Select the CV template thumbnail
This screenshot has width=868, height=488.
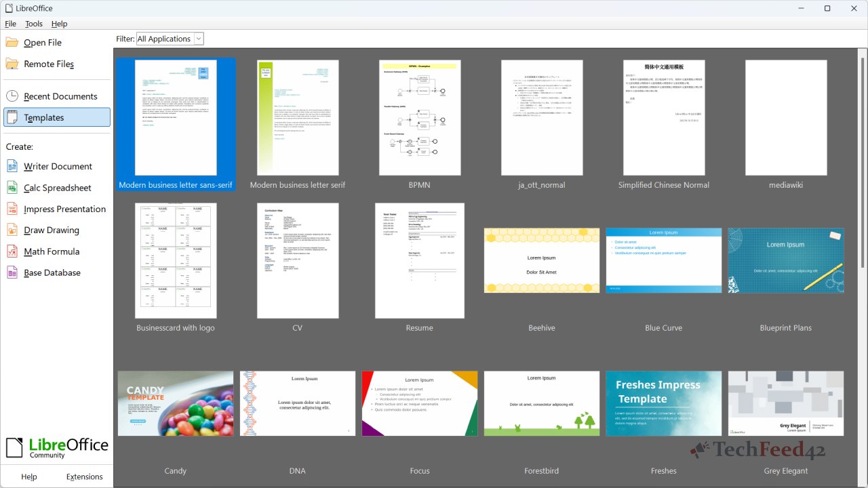tap(298, 260)
